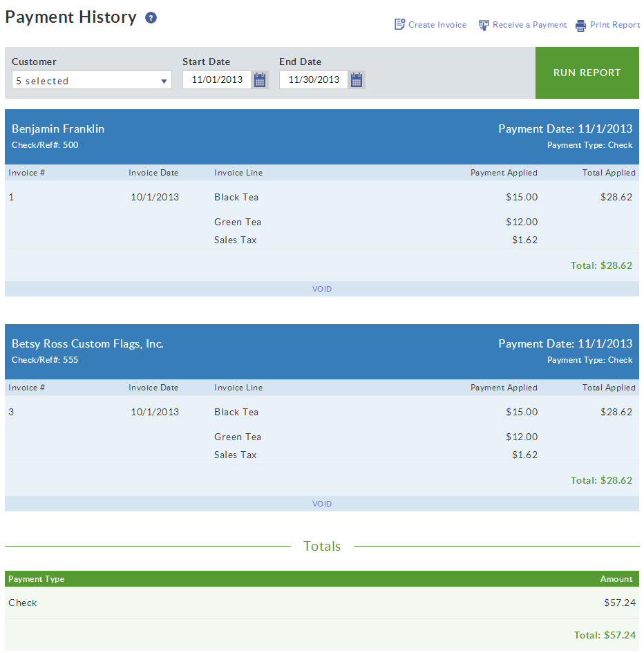Open the Customer selection dropdown

(x=164, y=80)
